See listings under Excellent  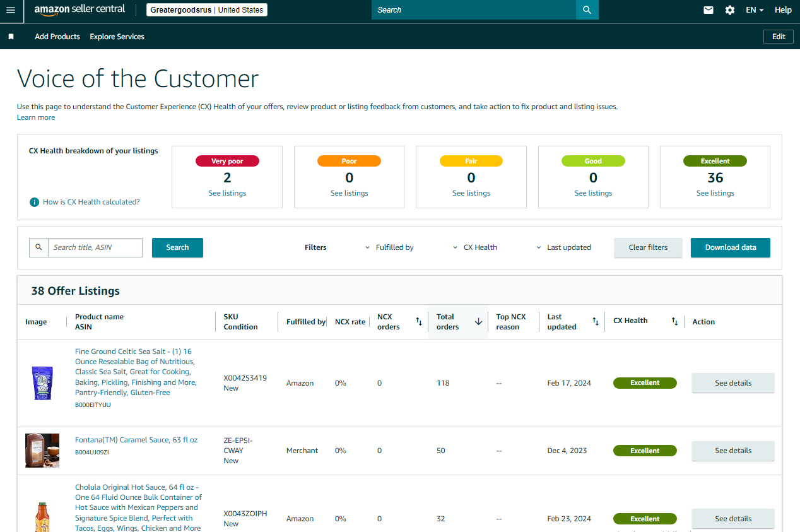click(x=715, y=193)
